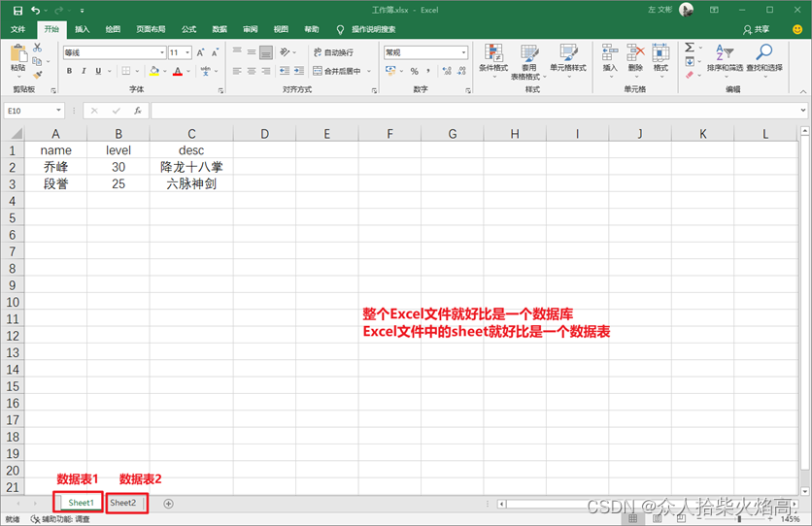Image resolution: width=812 pixels, height=526 pixels.
Task: Collapse the ribbon
Action: pyautogui.click(x=803, y=91)
